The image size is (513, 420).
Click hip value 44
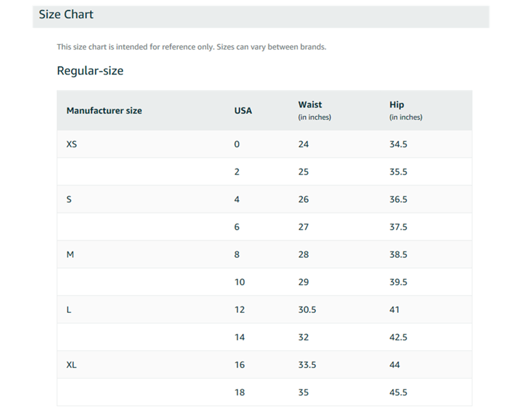pos(394,365)
